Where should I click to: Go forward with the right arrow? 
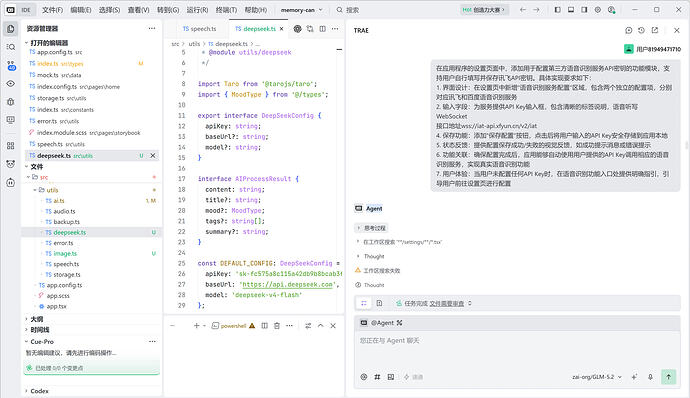pyautogui.click(x=536, y=10)
